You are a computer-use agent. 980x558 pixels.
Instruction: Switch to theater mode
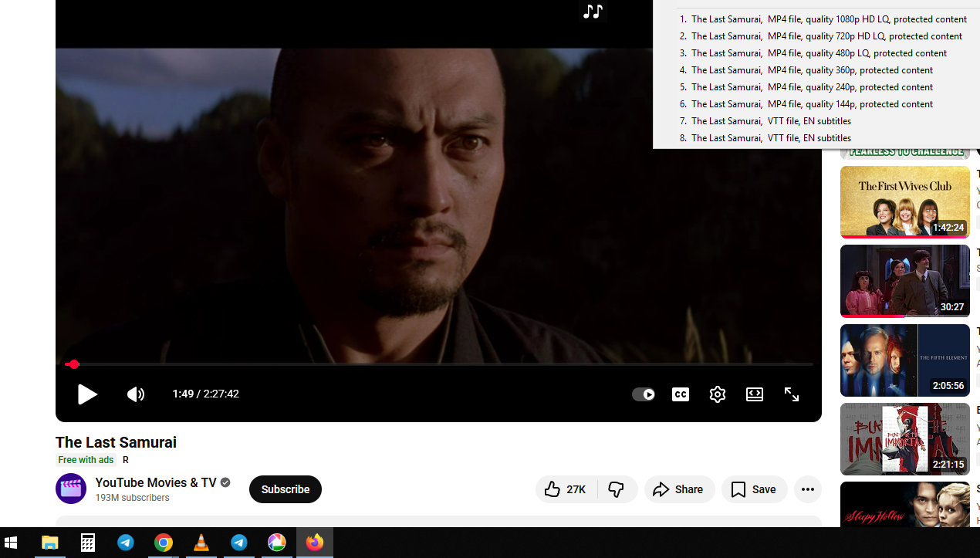pyautogui.click(x=755, y=394)
